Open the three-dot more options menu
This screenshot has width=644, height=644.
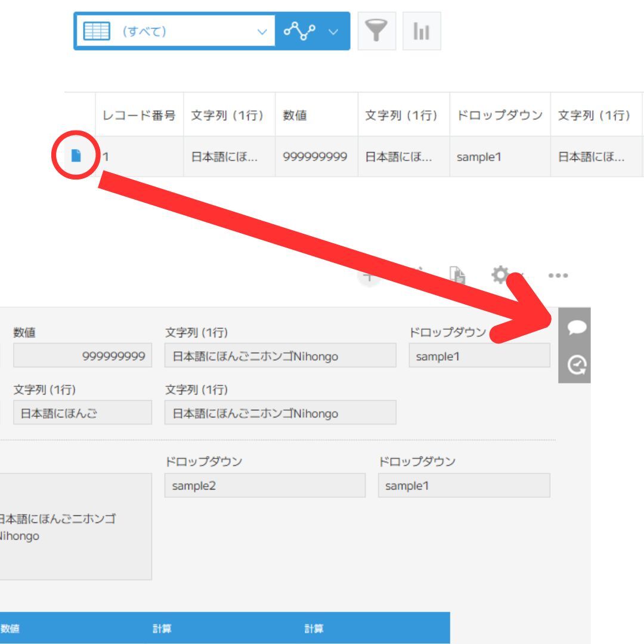[x=558, y=275]
